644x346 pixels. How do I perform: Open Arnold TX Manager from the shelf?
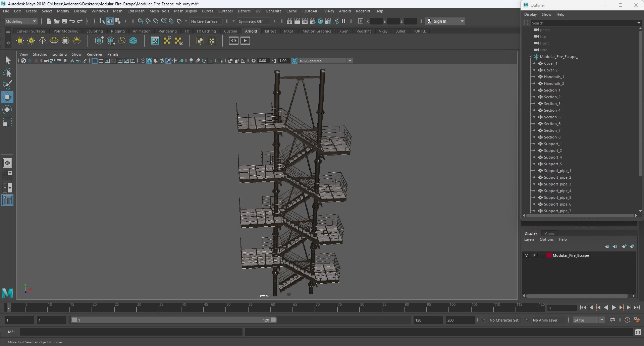[x=155, y=41]
